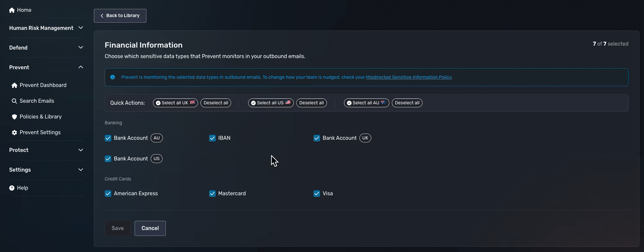
Task: Click the Financial Information heading
Action: [143, 45]
